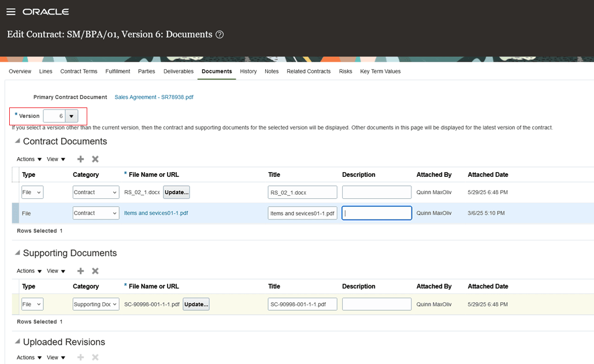
Task: Delete selected Contract Documents row with X icon
Action: click(95, 159)
